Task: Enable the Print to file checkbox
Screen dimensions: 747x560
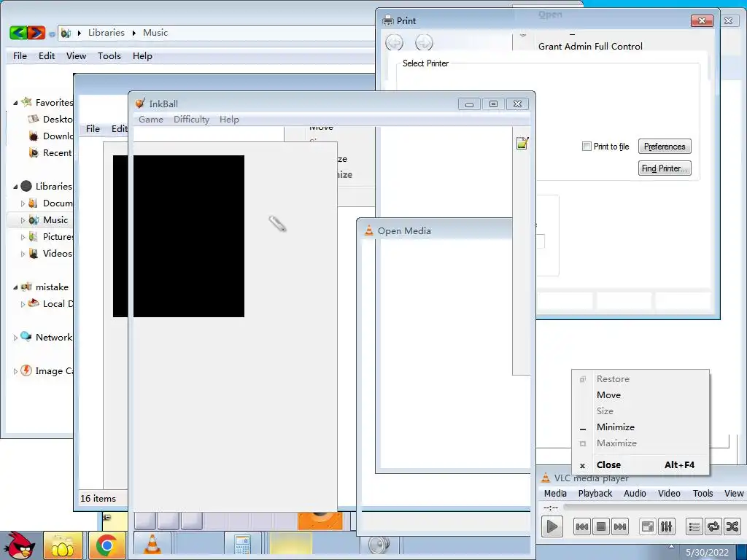Action: (x=587, y=146)
